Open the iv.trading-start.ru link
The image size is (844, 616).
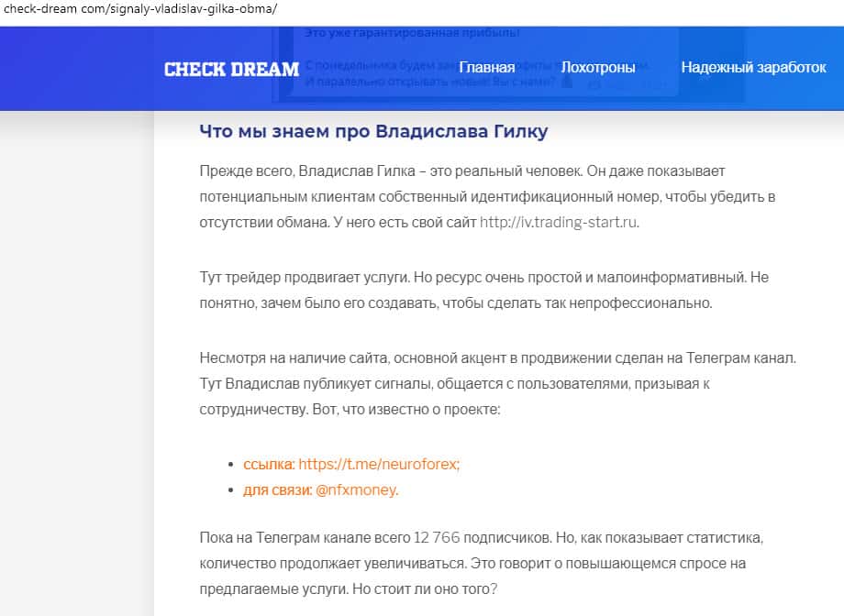(x=559, y=222)
